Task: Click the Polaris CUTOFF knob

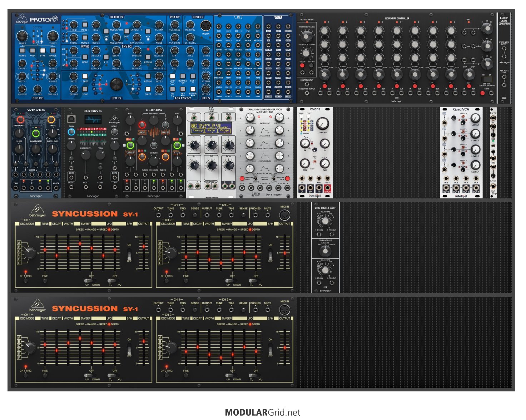Action: coord(323,124)
